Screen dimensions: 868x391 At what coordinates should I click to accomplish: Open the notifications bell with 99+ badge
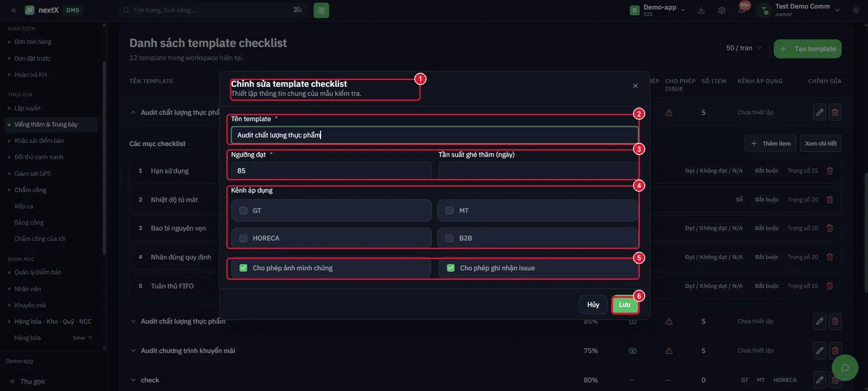pos(742,10)
